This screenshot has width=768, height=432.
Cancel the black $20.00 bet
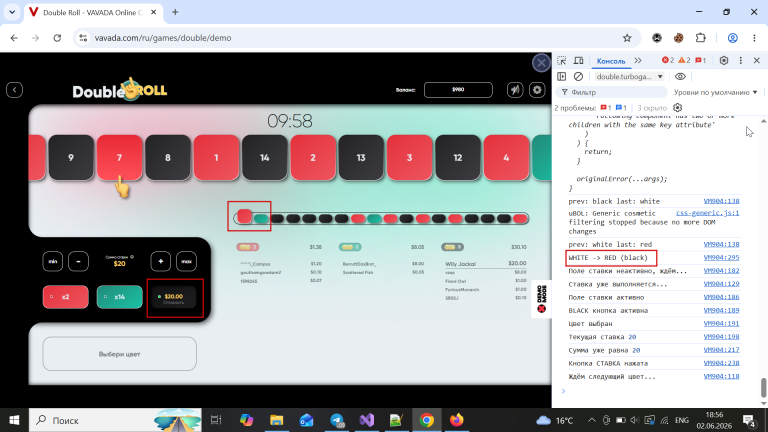[174, 298]
